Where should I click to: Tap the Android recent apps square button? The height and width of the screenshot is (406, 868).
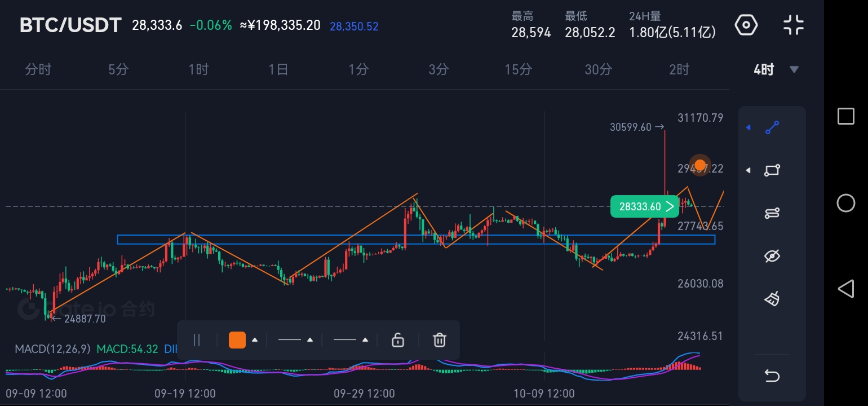pos(846,116)
